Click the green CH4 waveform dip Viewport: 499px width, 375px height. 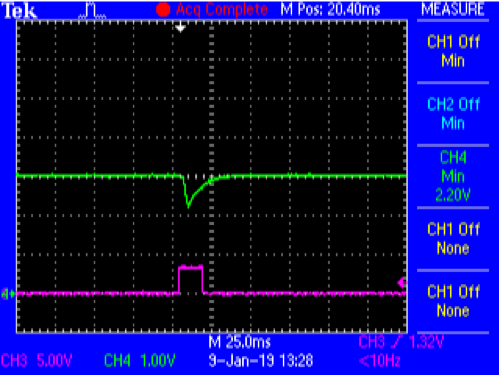[189, 202]
